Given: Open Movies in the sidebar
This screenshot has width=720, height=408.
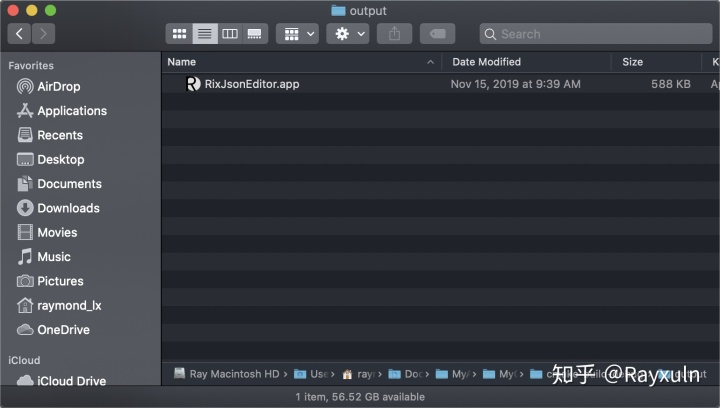Looking at the screenshot, I should [x=47, y=232].
